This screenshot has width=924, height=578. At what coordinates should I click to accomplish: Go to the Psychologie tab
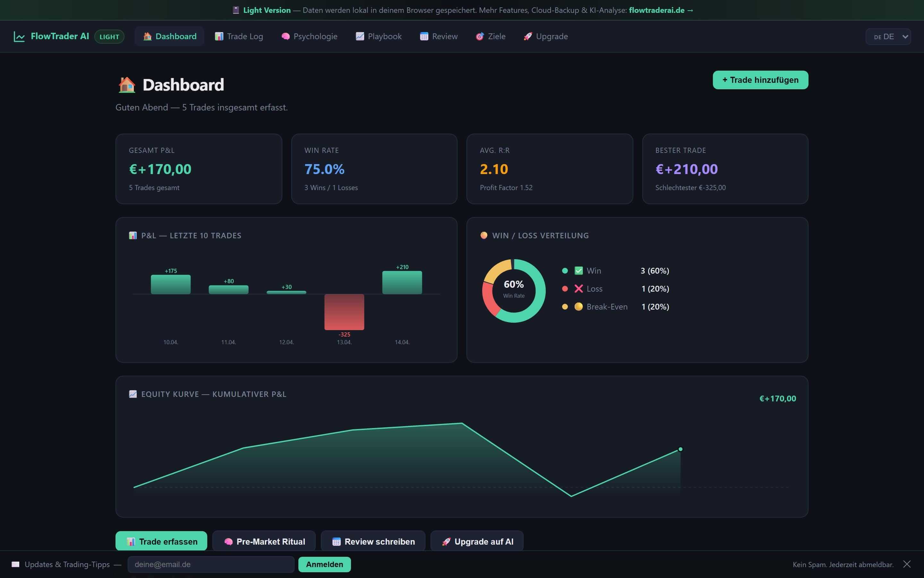click(x=309, y=36)
